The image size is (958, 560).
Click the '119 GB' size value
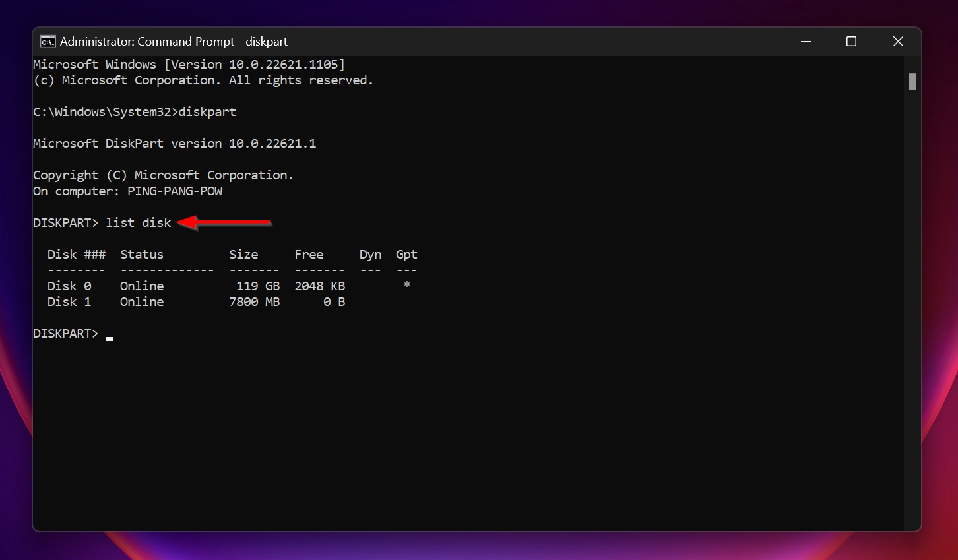pyautogui.click(x=258, y=286)
